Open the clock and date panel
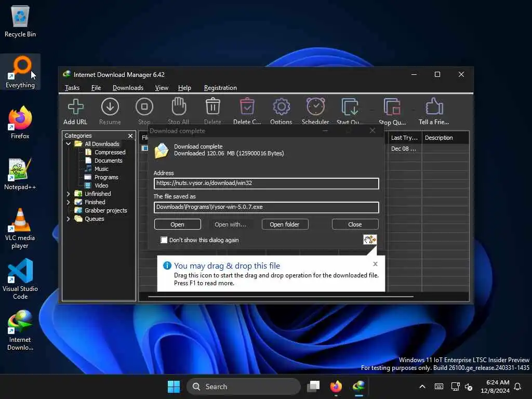 point(495,387)
